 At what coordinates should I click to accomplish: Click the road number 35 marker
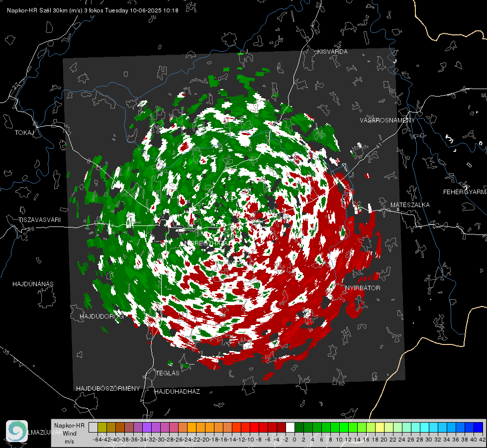coord(6,352)
